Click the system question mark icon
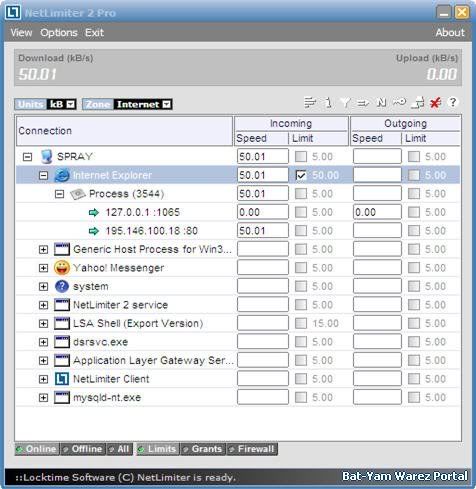The width and height of the screenshot is (476, 489). point(62,286)
